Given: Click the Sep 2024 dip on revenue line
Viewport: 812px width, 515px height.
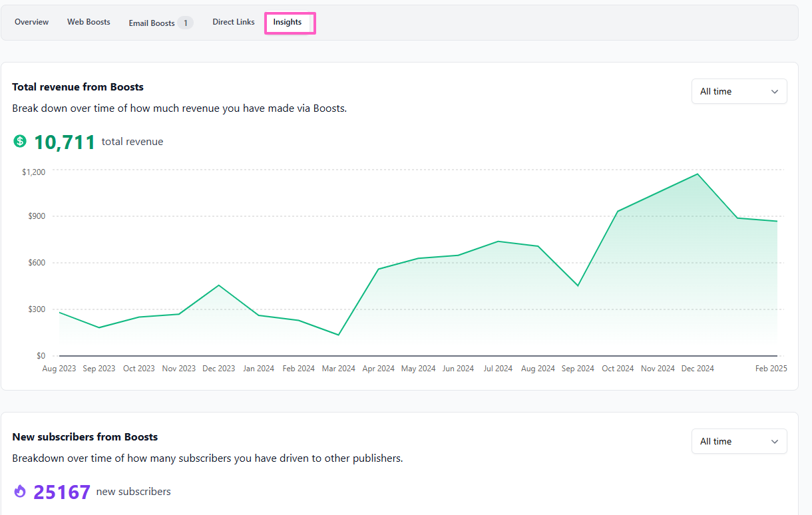Looking at the screenshot, I should (x=578, y=286).
